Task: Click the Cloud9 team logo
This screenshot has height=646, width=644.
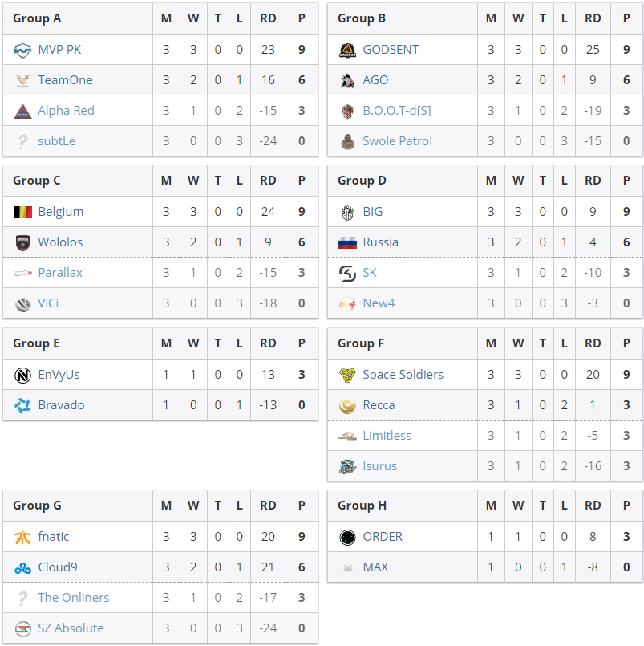Action: [22, 567]
